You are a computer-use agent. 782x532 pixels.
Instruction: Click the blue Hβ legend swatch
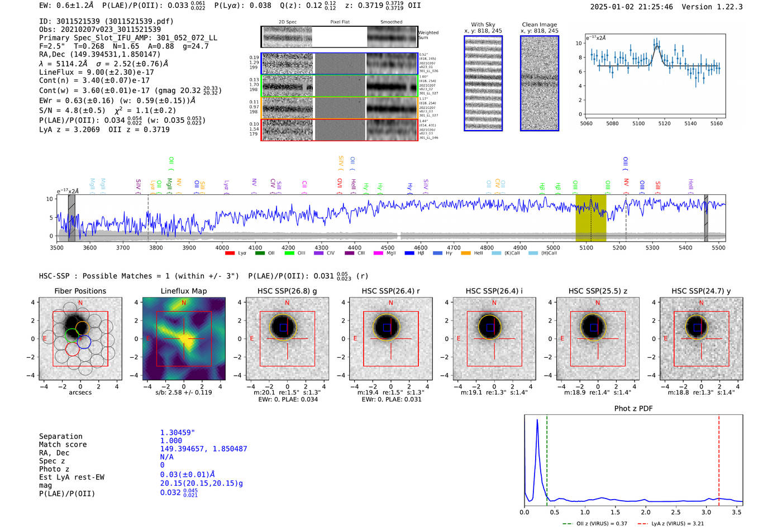pos(409,253)
